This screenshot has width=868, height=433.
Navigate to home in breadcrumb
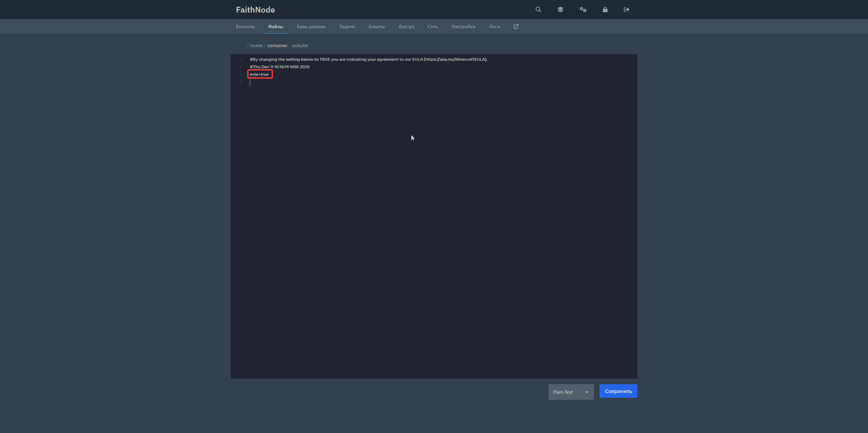point(256,45)
